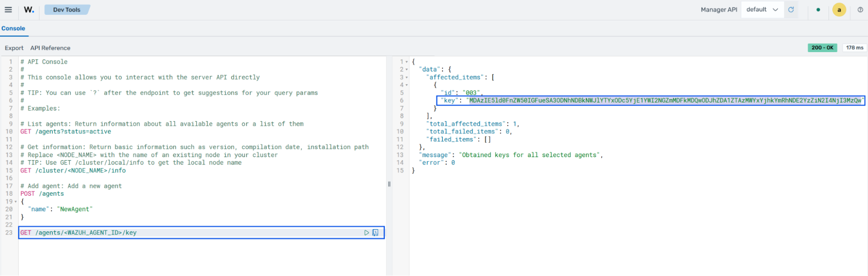
Task: Open the user avatar menu
Action: click(x=839, y=10)
